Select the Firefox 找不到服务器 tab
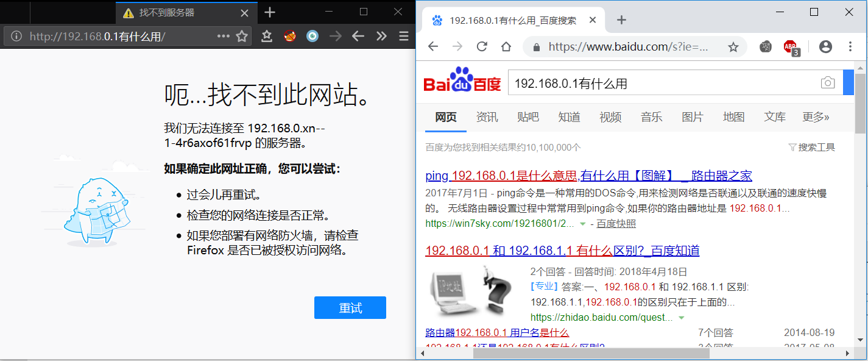Image resolution: width=868 pixels, height=361 pixels. tap(186, 13)
